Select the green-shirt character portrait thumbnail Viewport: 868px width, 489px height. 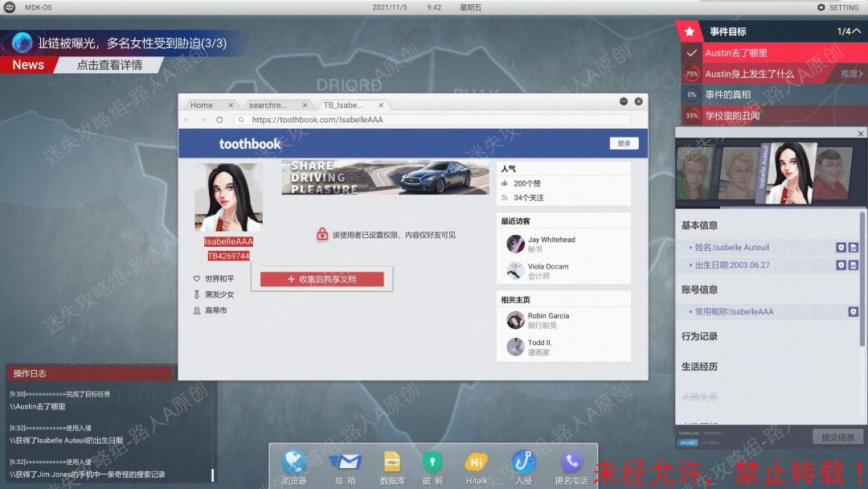(695, 174)
